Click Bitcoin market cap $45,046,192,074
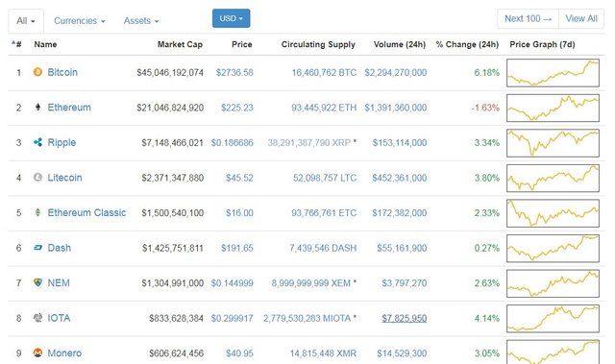 (170, 72)
